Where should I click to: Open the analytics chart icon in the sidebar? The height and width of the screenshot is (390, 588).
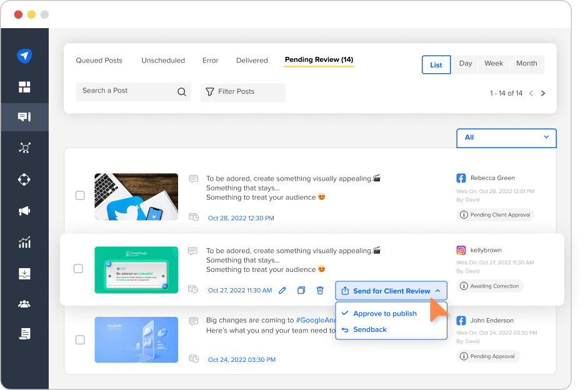(x=24, y=242)
